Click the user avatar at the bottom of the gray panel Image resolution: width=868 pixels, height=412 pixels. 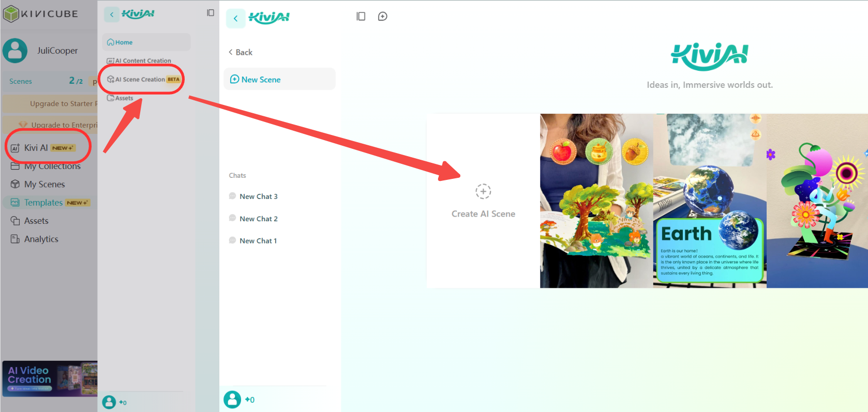coord(109,402)
